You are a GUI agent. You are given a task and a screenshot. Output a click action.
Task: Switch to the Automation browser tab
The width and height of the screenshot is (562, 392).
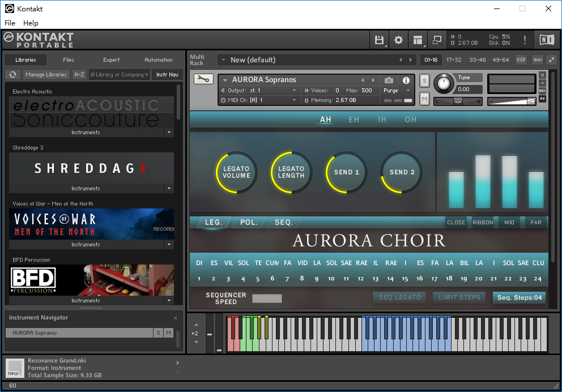[x=159, y=60]
